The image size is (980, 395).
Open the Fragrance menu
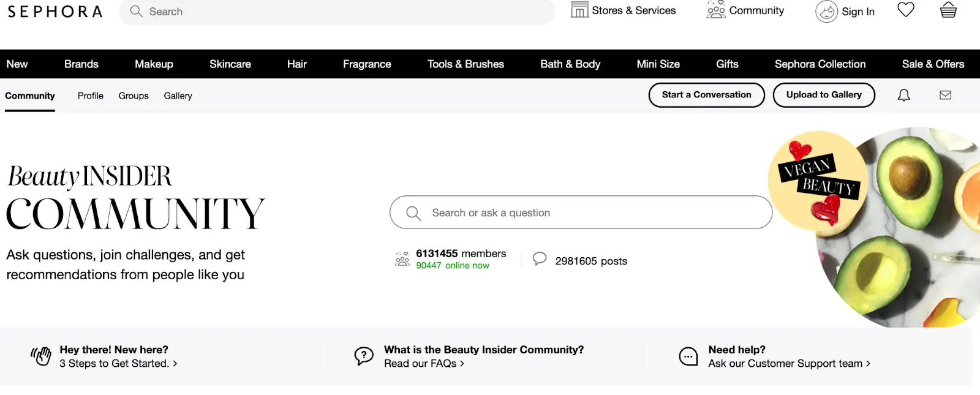click(367, 64)
